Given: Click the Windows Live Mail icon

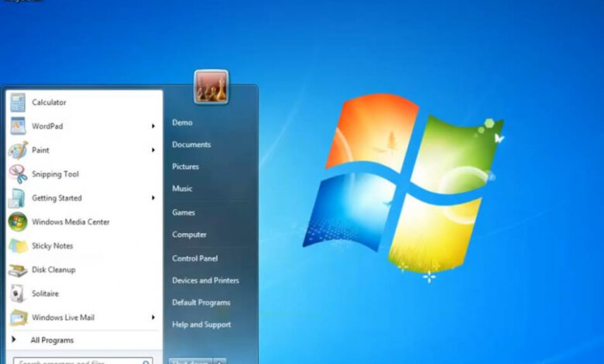Looking at the screenshot, I should click(18, 318).
